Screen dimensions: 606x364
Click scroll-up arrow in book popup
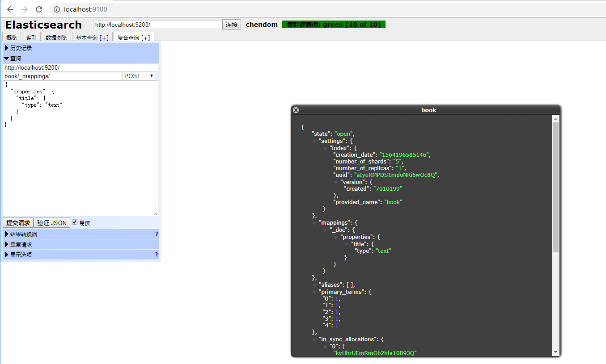coord(556,119)
